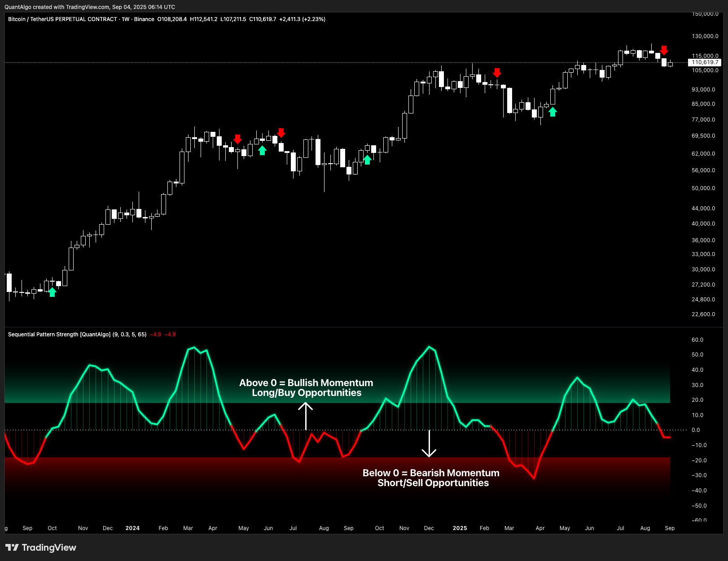Click the 27,200.0 price axis label
The image size is (728, 561).
704,285
